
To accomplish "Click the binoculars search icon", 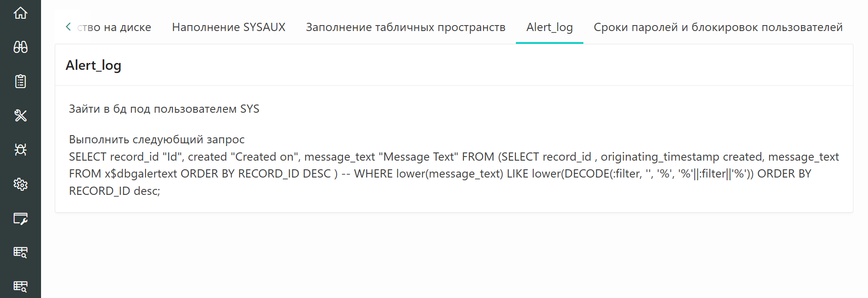I will click(x=21, y=47).
